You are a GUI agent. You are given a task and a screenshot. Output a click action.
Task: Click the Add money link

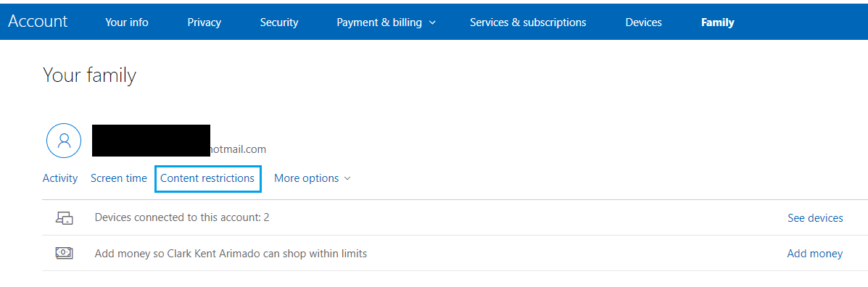[x=815, y=254]
